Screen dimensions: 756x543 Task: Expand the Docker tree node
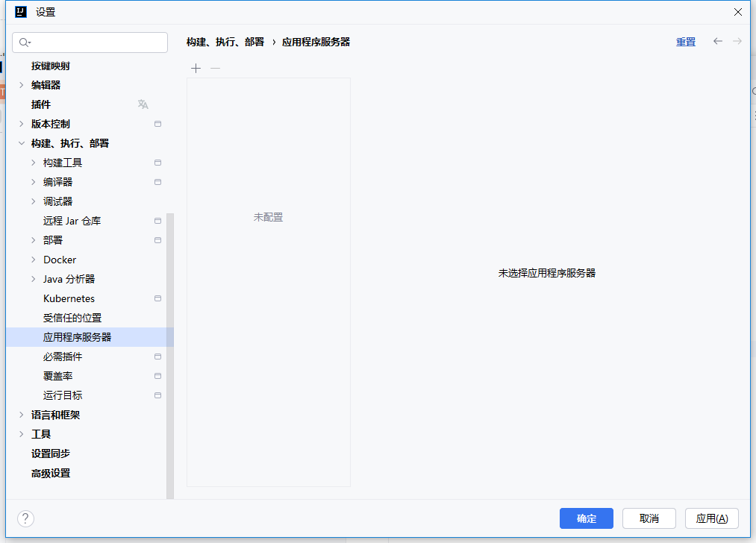point(33,260)
